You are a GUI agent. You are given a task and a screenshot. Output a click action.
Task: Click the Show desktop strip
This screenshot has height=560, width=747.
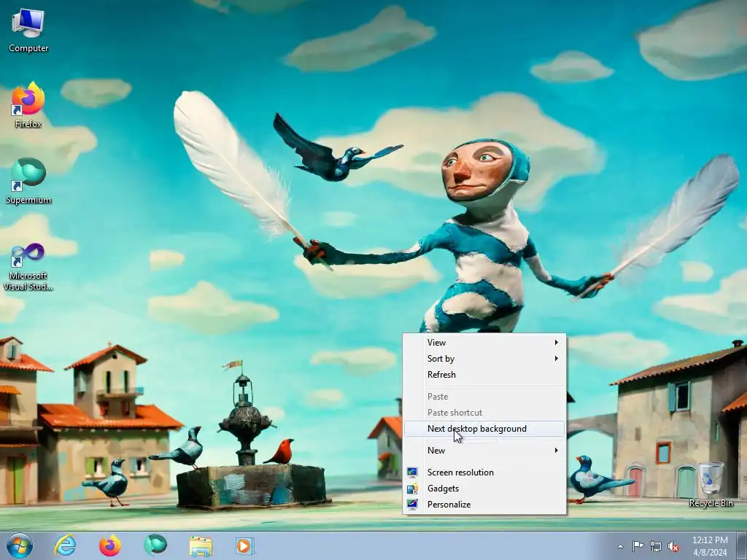coord(742,546)
